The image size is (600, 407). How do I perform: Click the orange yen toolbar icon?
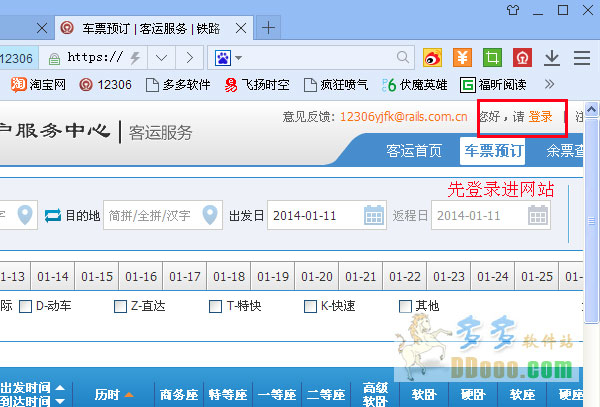(x=462, y=58)
